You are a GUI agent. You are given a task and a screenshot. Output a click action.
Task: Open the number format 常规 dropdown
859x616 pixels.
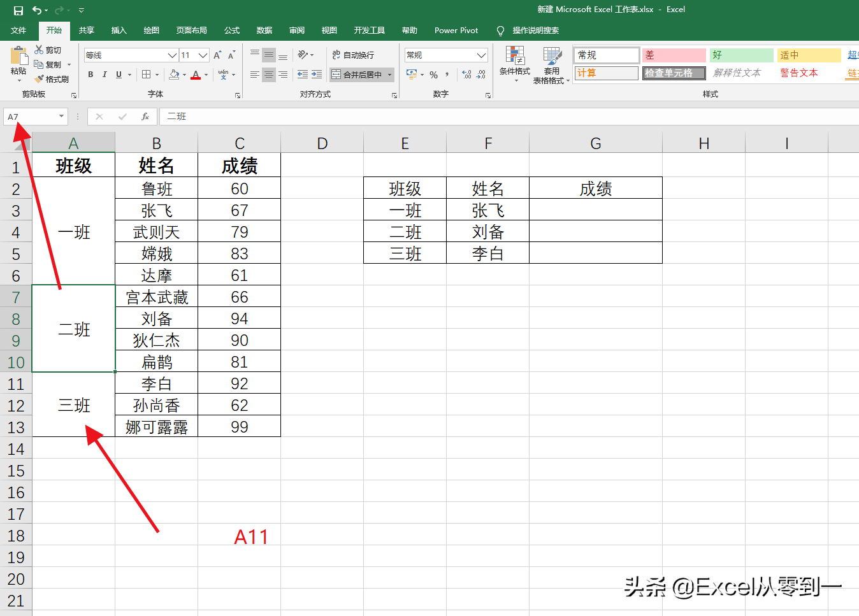pyautogui.click(x=482, y=55)
